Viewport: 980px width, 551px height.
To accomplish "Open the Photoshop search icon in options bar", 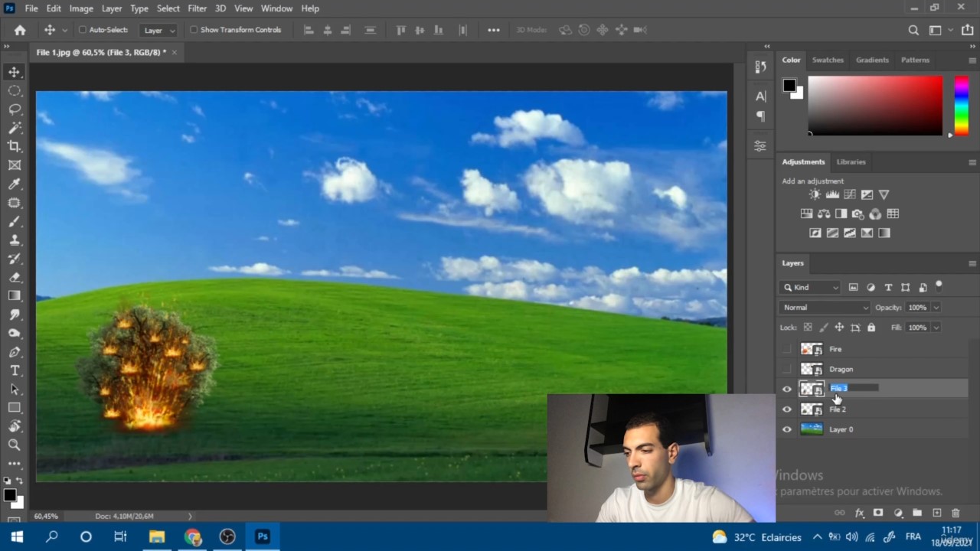I will tap(913, 31).
